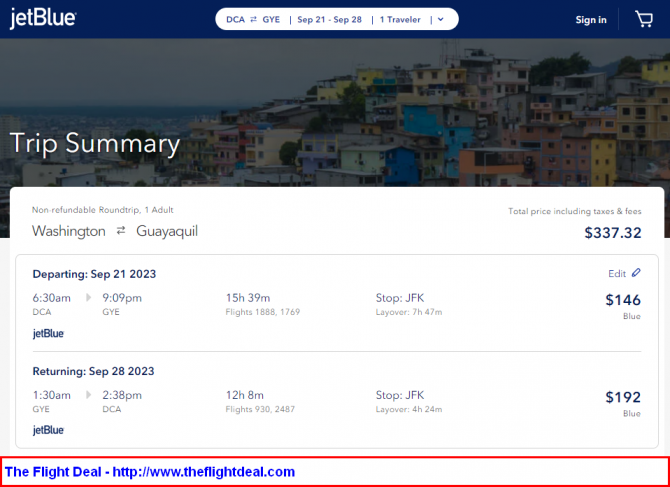Click Flights 930, 2487 text
Viewport: 670px width, 487px height.
260,410
